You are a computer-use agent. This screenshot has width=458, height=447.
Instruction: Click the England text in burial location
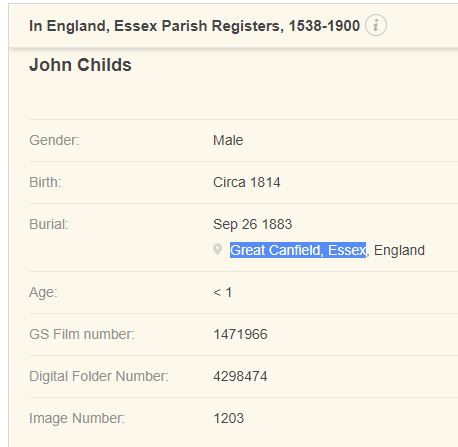click(x=399, y=250)
